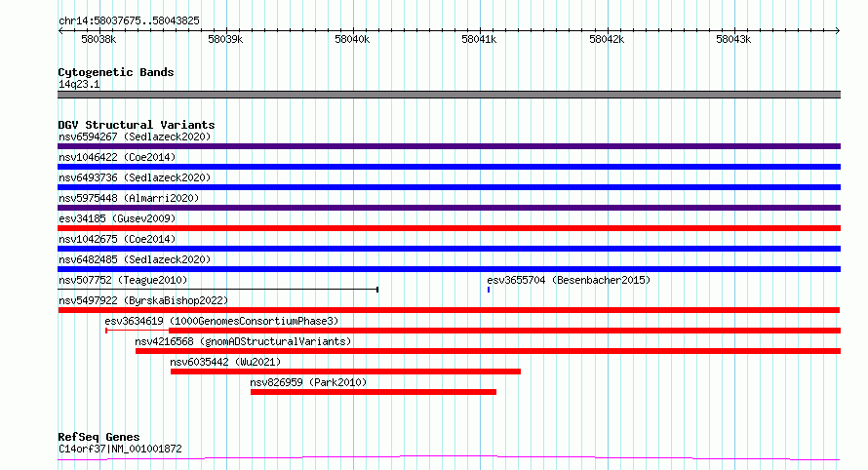Click the ruler's left arrow end
The width and height of the screenshot is (868, 470).
[60, 31]
